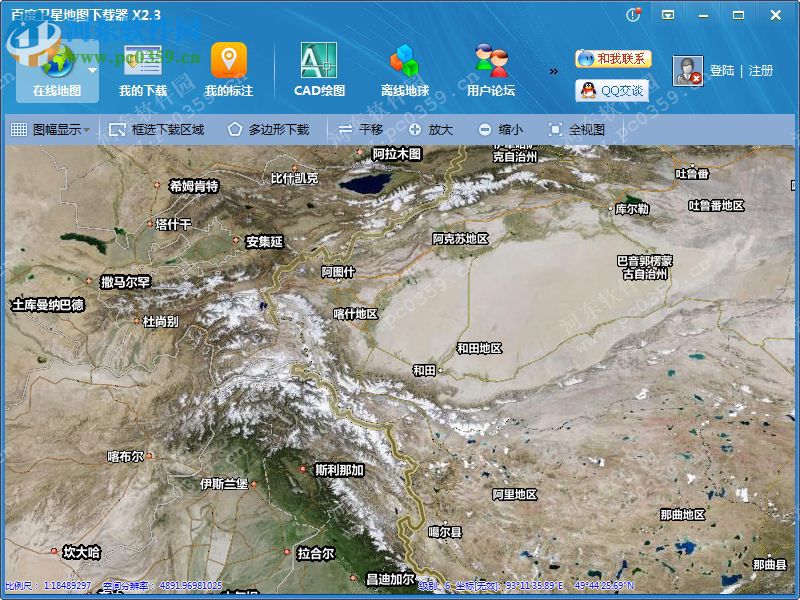The width and height of the screenshot is (800, 600).
Task: Click the user avatar icon
Action: 688,70
